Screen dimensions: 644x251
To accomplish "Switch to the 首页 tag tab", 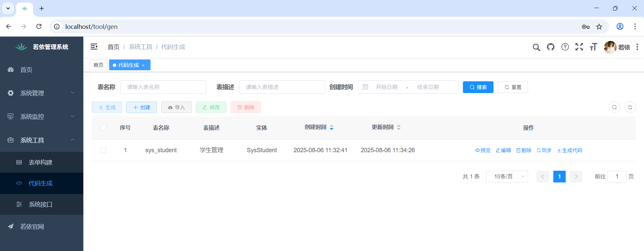I will click(98, 65).
